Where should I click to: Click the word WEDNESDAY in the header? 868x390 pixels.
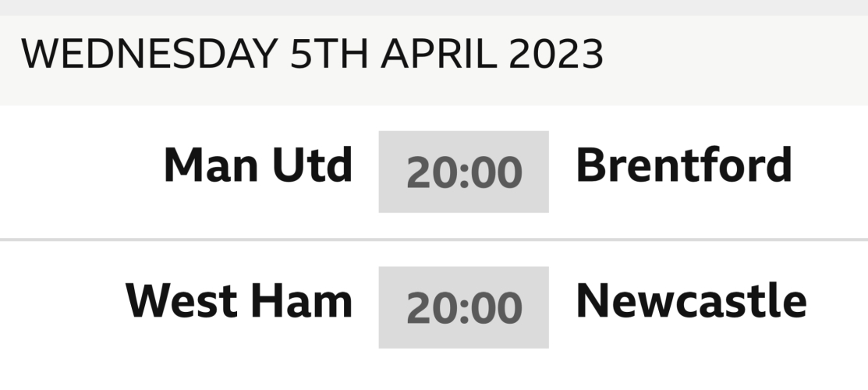[x=148, y=55]
